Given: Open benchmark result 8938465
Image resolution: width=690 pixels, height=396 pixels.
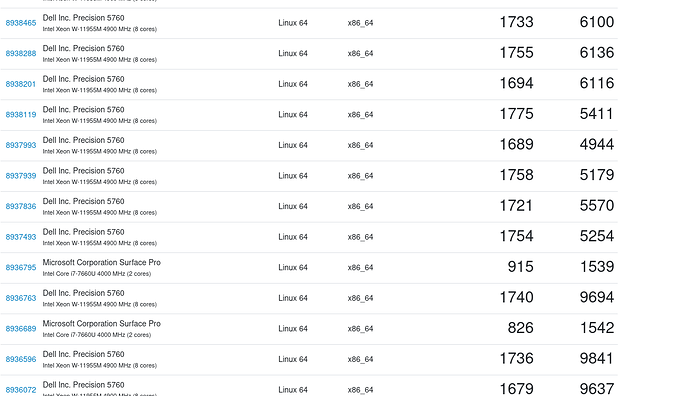Looking at the screenshot, I should pos(21,23).
